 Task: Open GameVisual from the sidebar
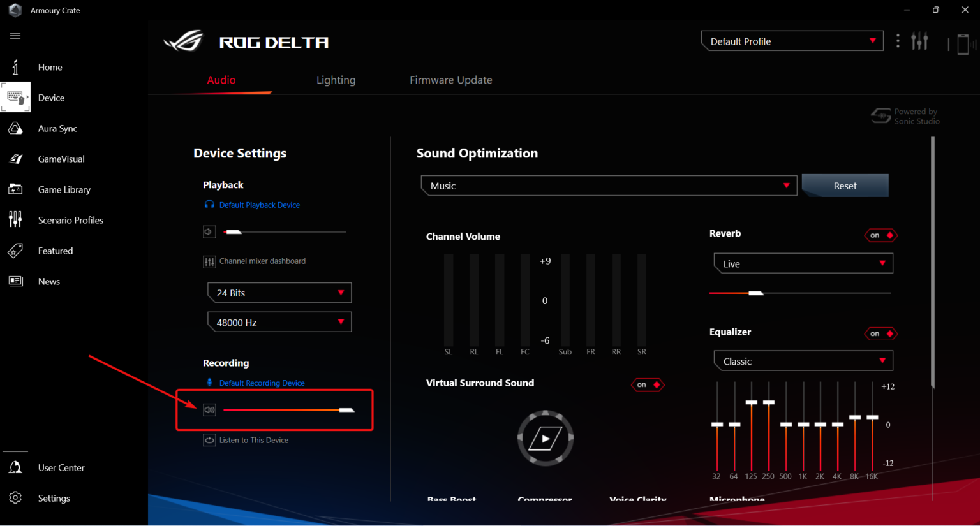click(x=61, y=159)
